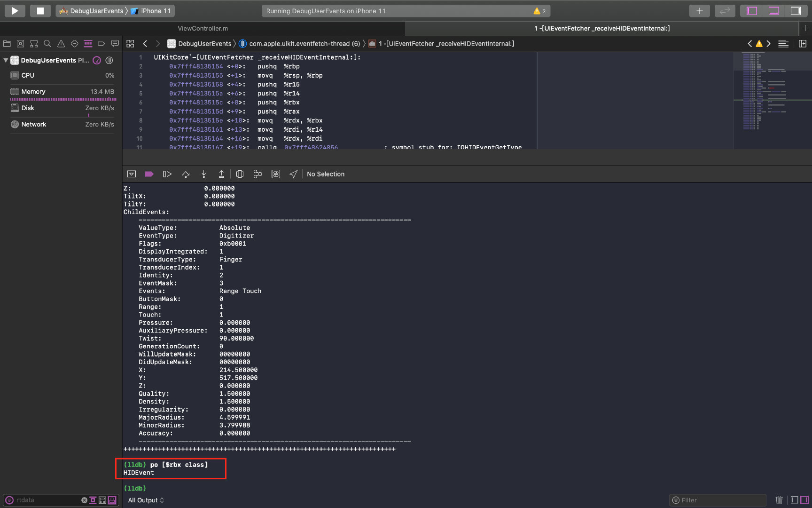Step into the current call
The height and width of the screenshot is (508, 812).
(x=204, y=174)
